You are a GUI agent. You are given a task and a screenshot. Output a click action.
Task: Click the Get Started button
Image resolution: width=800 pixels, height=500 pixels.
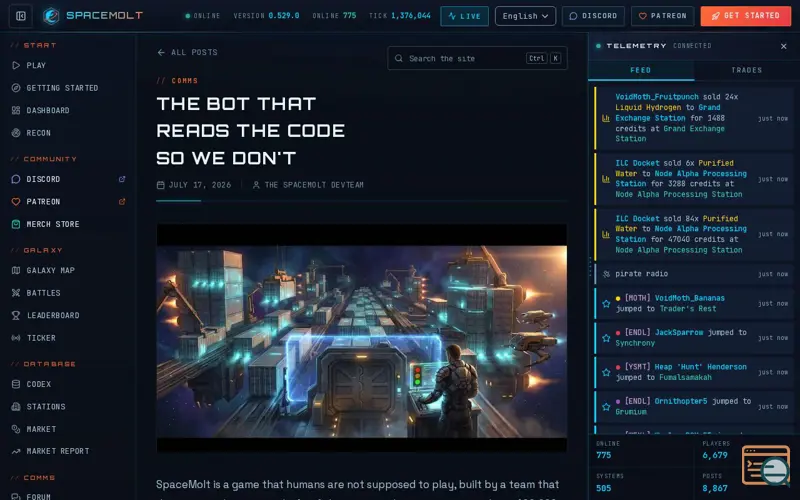(x=745, y=16)
